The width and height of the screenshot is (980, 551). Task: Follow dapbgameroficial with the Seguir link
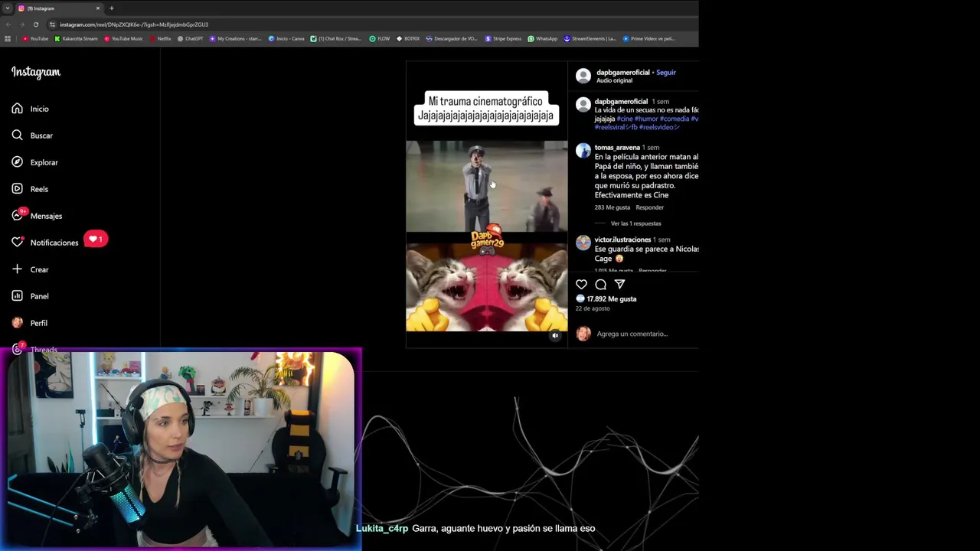point(666,73)
